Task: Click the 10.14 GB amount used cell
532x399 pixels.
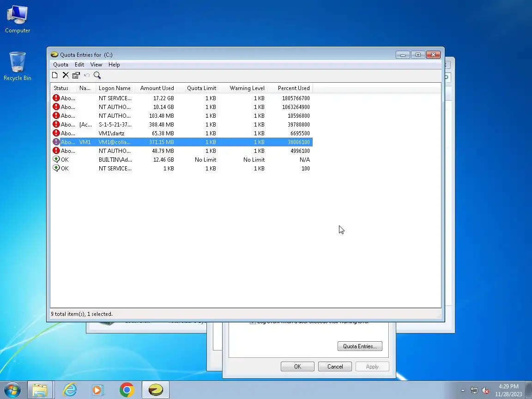Action: click(163, 107)
